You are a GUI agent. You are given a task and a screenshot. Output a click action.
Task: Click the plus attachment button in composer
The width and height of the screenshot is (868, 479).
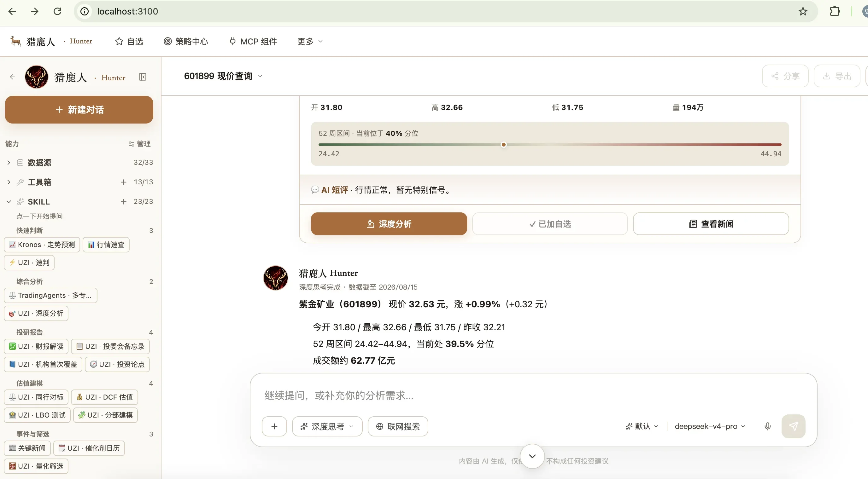tap(274, 426)
